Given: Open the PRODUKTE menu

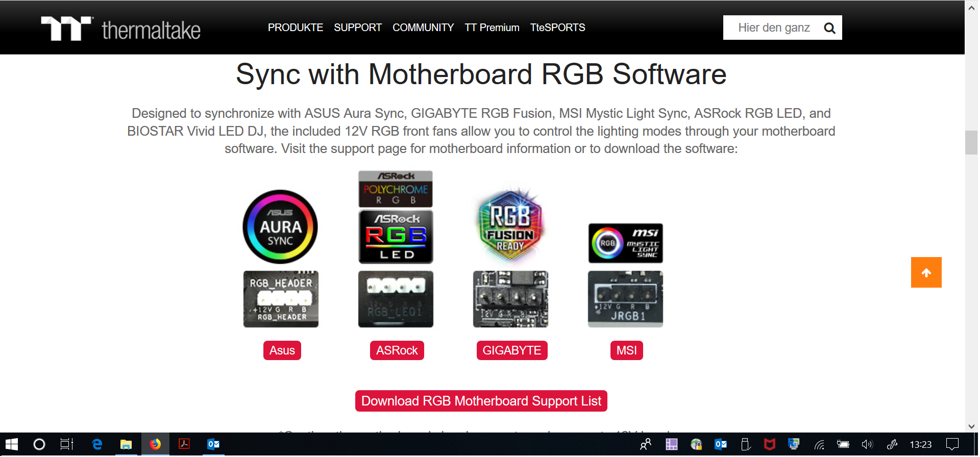Looking at the screenshot, I should point(296,28).
